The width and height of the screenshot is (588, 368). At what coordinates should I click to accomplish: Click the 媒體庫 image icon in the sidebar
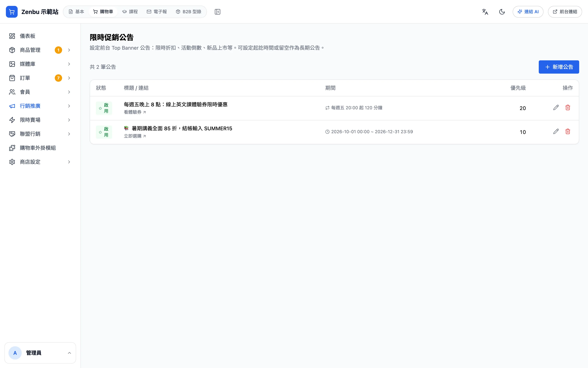12,64
